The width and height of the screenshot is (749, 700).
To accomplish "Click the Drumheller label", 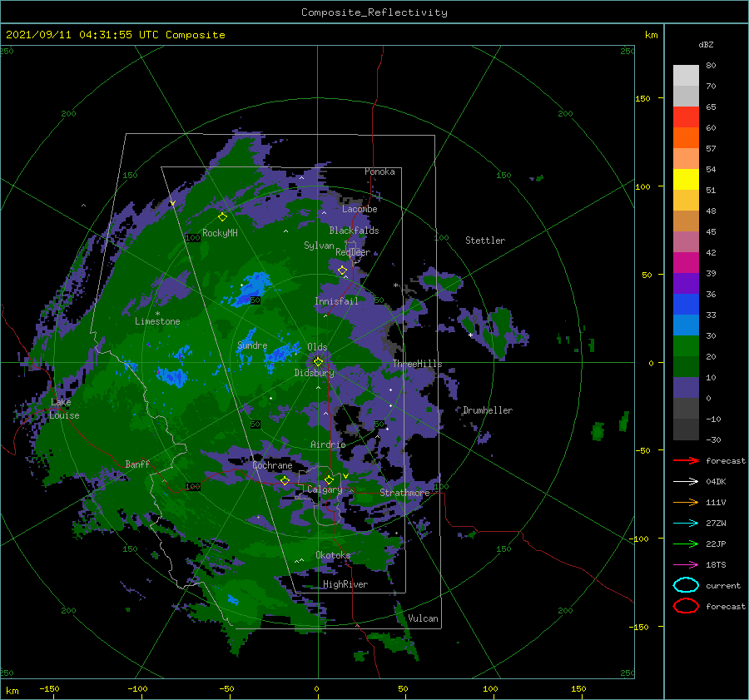I will (488, 410).
